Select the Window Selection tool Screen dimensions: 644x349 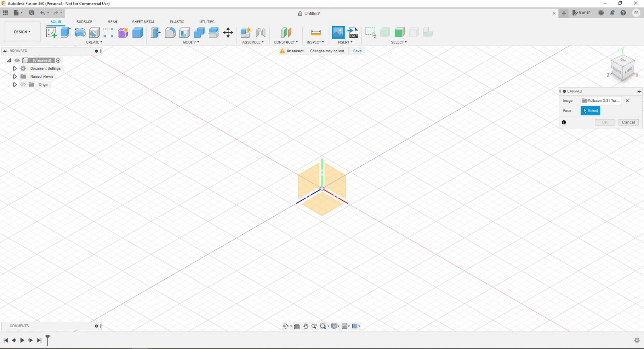pyautogui.click(x=371, y=33)
